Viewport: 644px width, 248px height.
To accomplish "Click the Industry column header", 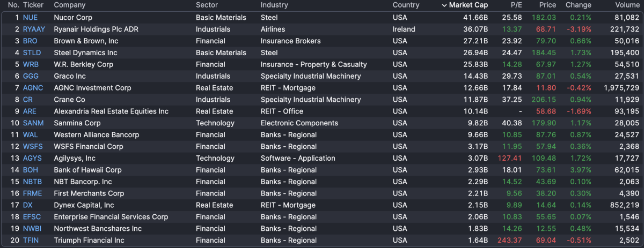I will coord(274,5).
